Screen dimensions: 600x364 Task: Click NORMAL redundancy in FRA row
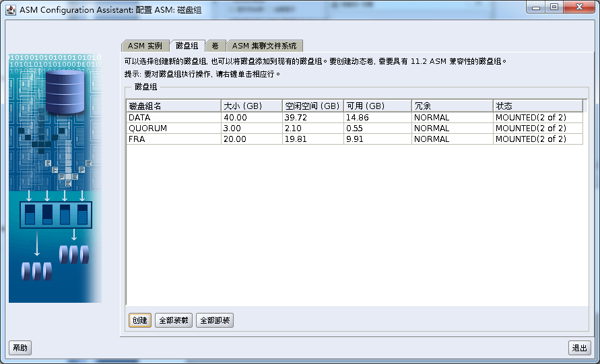click(x=452, y=139)
